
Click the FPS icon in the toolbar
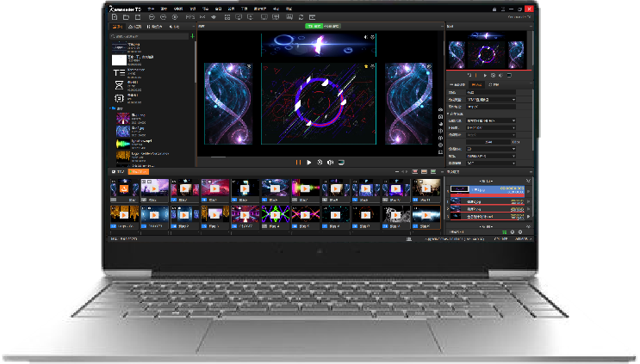point(190,16)
